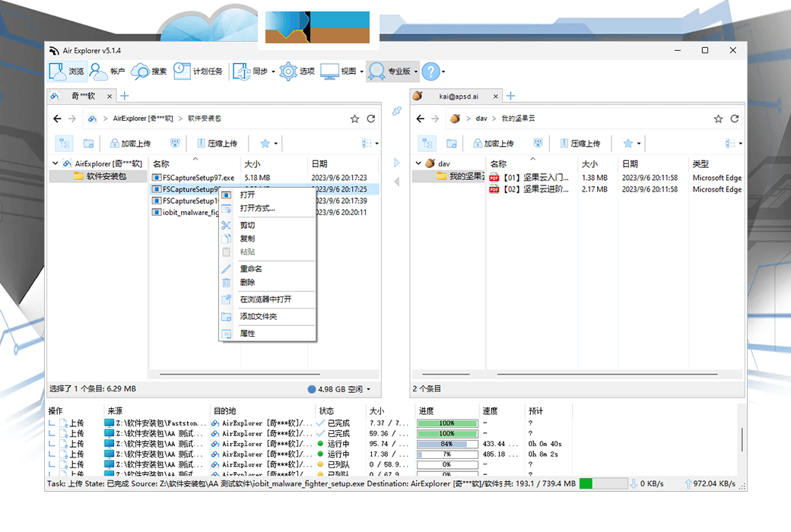
Task: Toggle 浏览 (Browse) mode in main toolbar
Action: pos(67,71)
